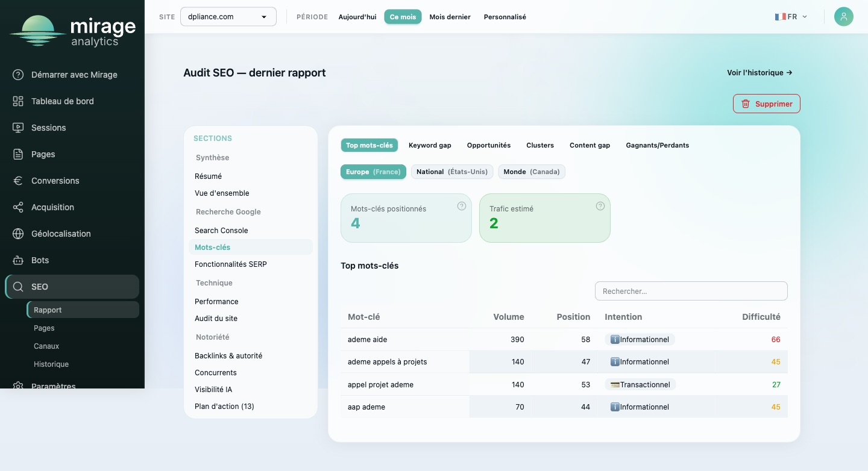Select the Europe (France) region filter
This screenshot has height=471, width=868.
(373, 172)
